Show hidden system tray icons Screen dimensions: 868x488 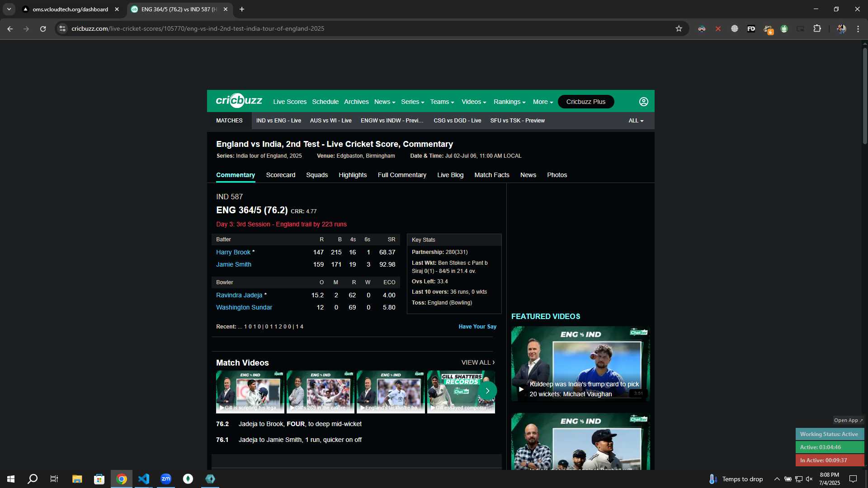point(777,479)
